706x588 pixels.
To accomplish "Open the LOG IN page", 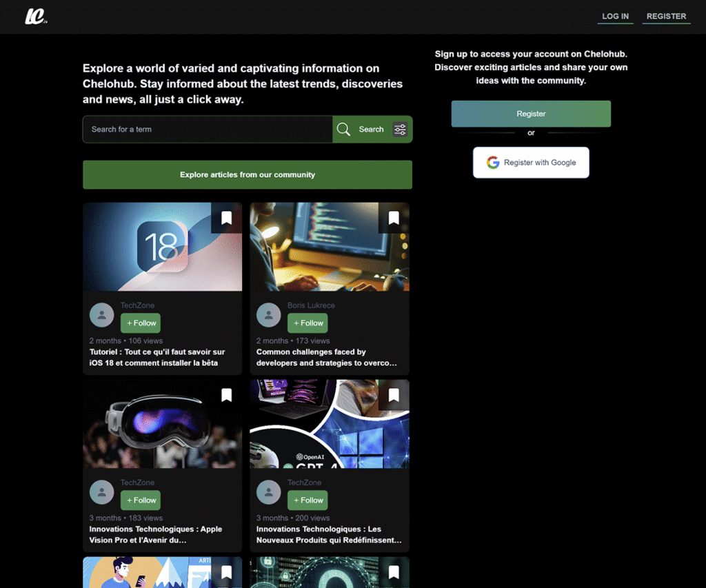I will coord(615,17).
